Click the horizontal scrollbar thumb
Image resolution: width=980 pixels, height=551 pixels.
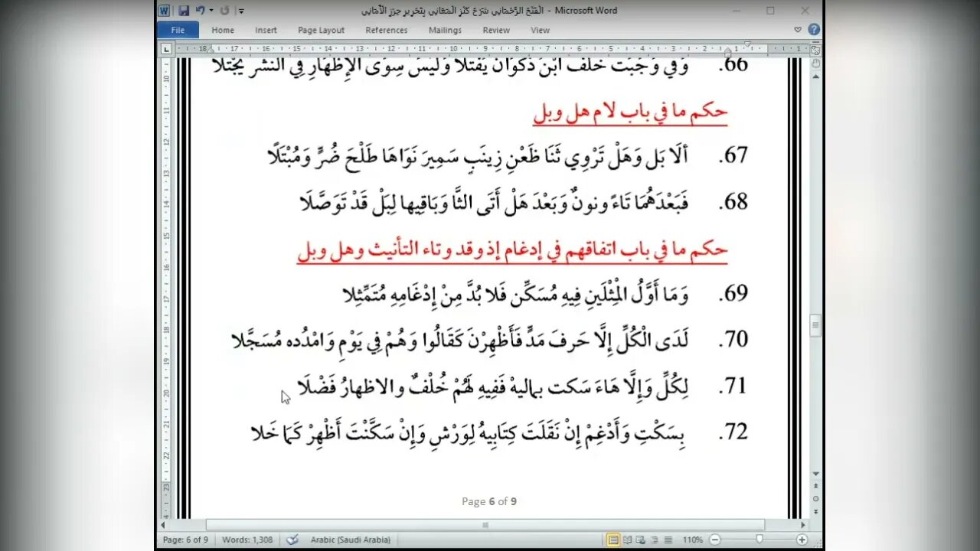point(485,525)
